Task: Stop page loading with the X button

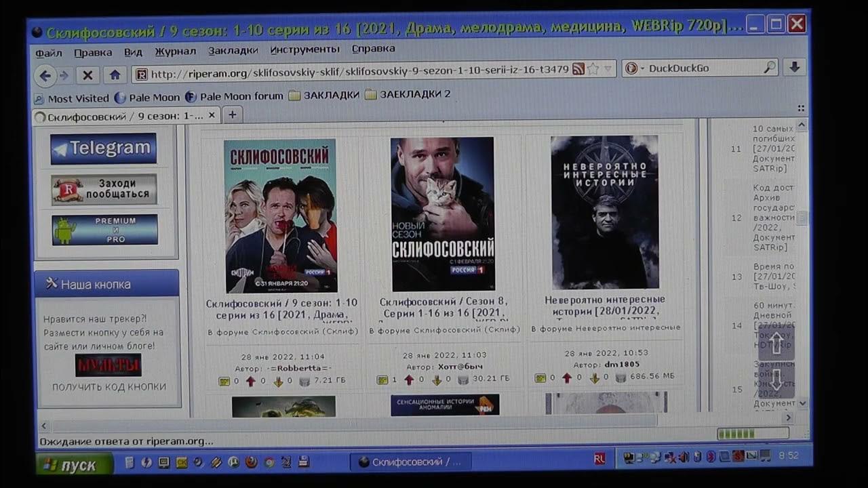Action: [x=87, y=75]
